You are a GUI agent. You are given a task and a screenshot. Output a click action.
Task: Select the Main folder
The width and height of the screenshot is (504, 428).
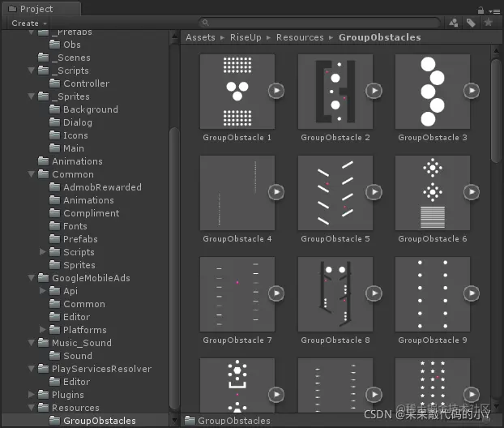coord(67,148)
